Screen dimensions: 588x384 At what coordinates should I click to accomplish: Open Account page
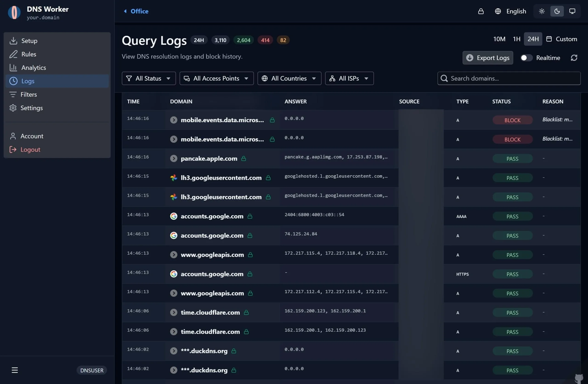coord(57,136)
